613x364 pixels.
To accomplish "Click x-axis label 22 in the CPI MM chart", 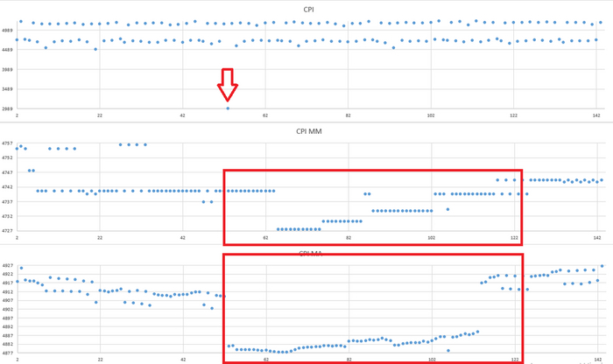I will click(x=100, y=238).
